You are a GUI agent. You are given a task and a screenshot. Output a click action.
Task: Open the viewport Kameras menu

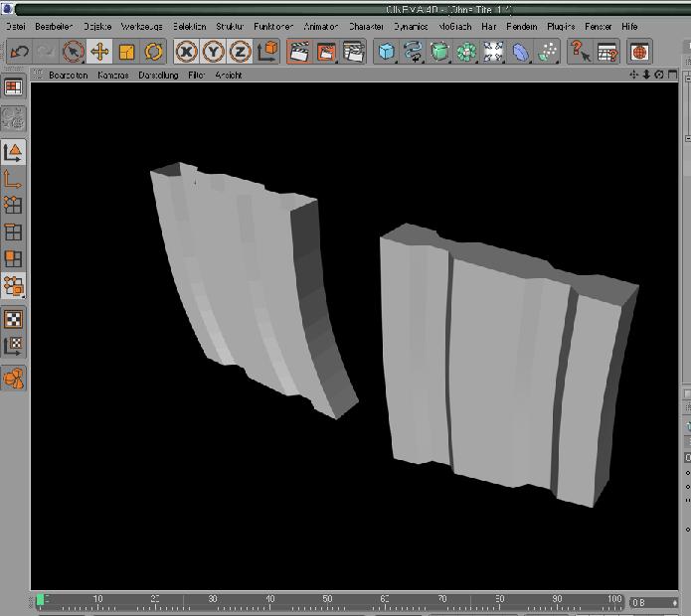click(112, 76)
